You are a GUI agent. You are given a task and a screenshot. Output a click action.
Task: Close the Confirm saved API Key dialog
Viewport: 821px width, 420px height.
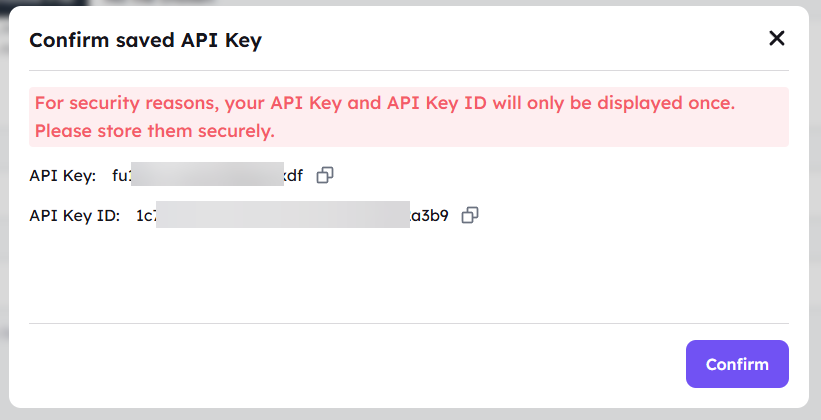pyautogui.click(x=776, y=38)
